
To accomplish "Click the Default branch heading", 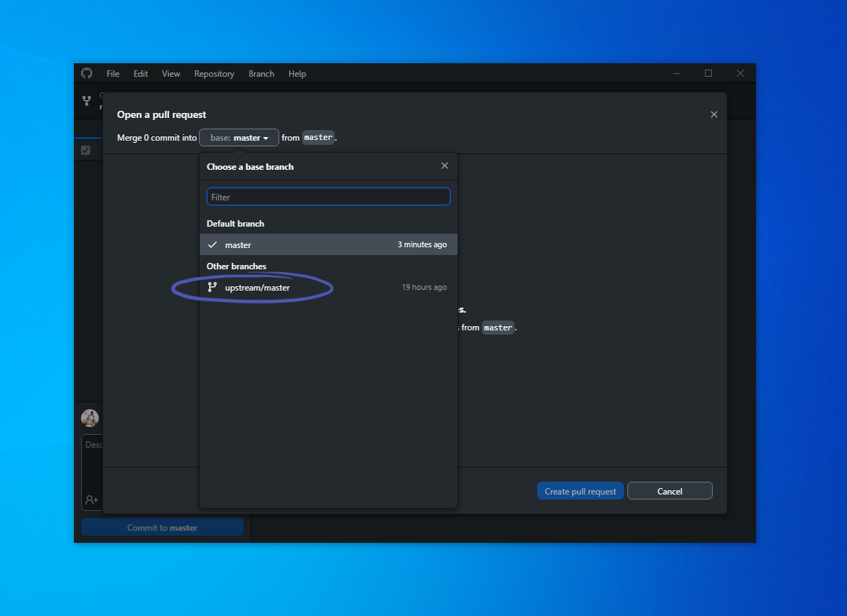I will point(235,223).
